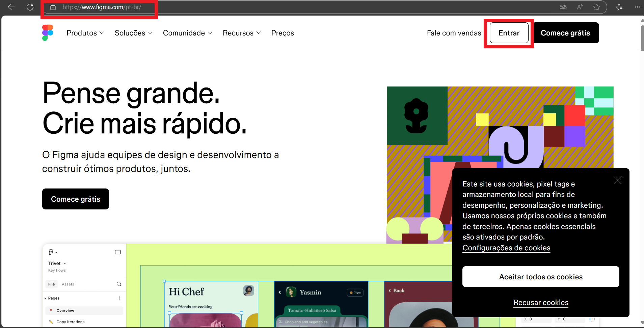This screenshot has width=644, height=328.
Task: Expand the Comunidade menu
Action: coord(188,33)
